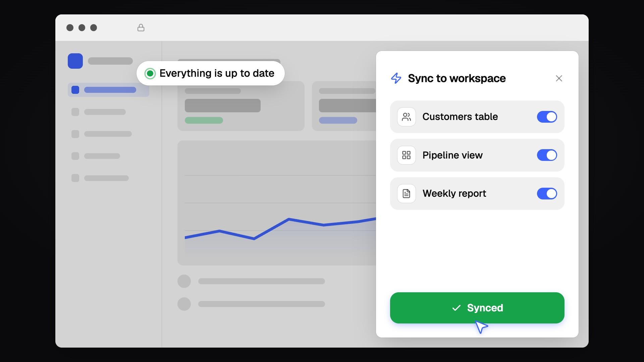Click the checkmark on Synced button
The height and width of the screenshot is (362, 644).
(x=456, y=308)
